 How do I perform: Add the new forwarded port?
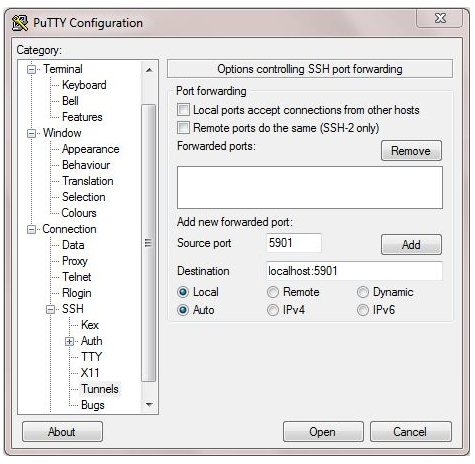tap(411, 244)
